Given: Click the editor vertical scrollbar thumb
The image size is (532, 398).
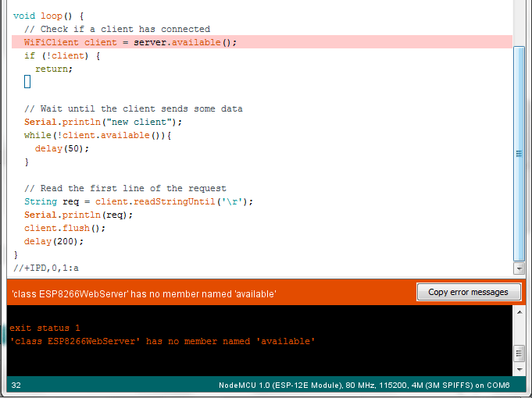Looking at the screenshot, I should point(520,154).
